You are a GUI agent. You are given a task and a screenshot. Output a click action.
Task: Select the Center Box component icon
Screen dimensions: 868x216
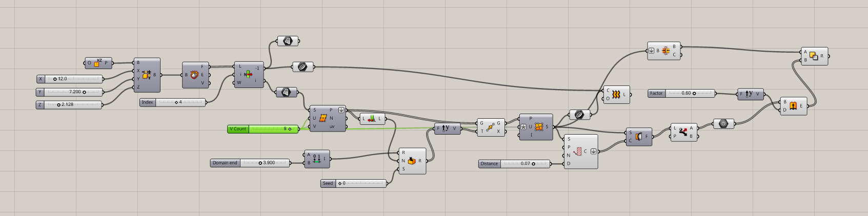tap(146, 75)
